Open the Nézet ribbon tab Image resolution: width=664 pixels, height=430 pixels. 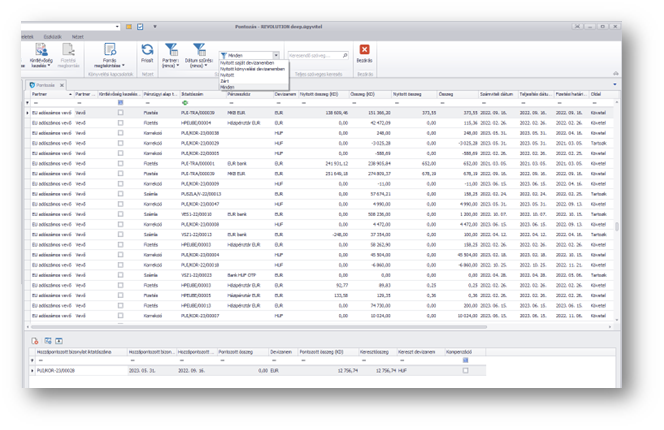[x=77, y=36]
